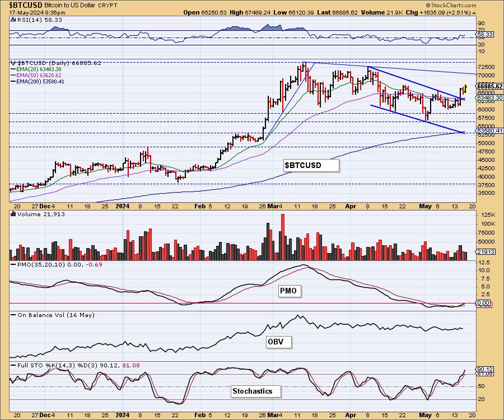Click the line icon before Full STO legend

[x=13, y=365]
